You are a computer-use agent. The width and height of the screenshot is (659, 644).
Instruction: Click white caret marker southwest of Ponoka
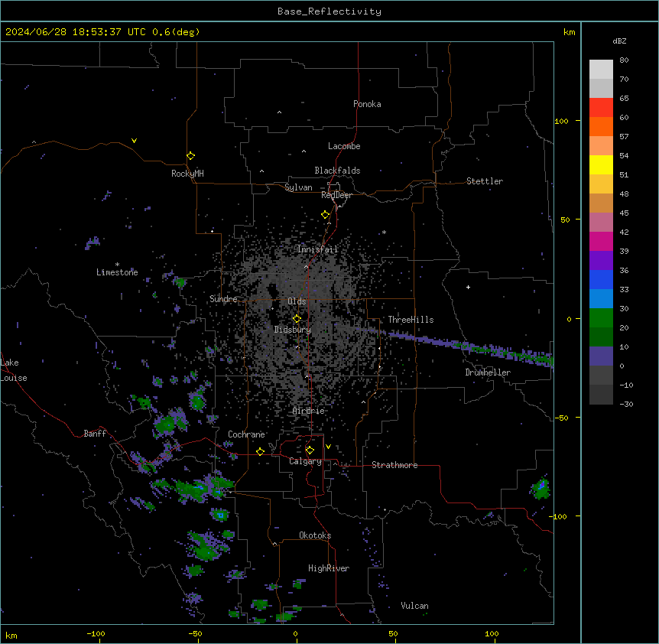click(x=280, y=112)
